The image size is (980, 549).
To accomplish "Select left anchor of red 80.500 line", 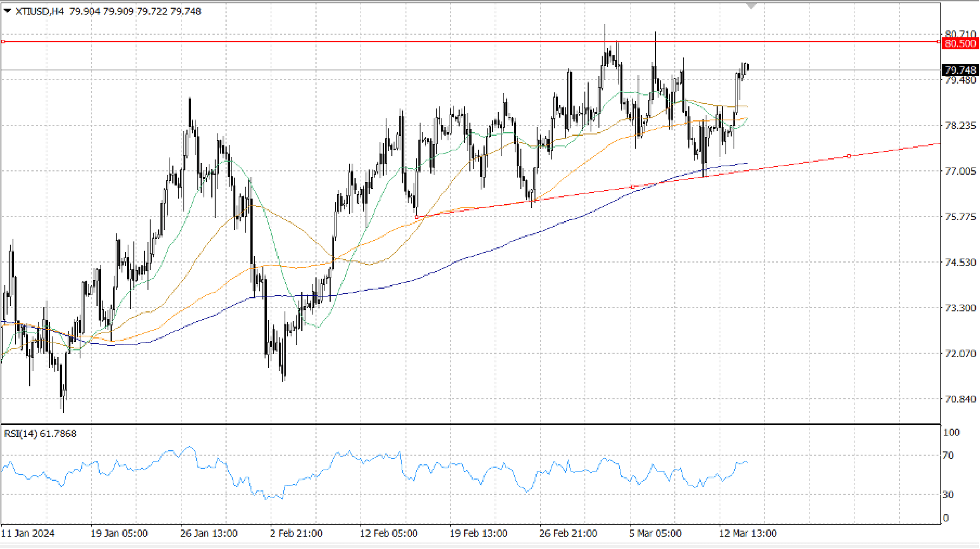I will (3, 42).
